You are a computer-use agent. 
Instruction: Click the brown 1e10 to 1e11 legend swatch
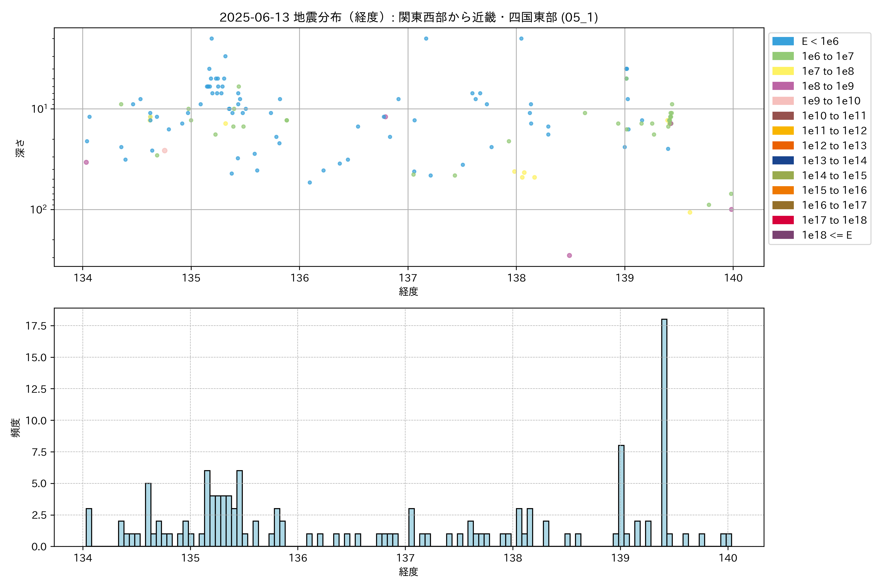point(783,116)
